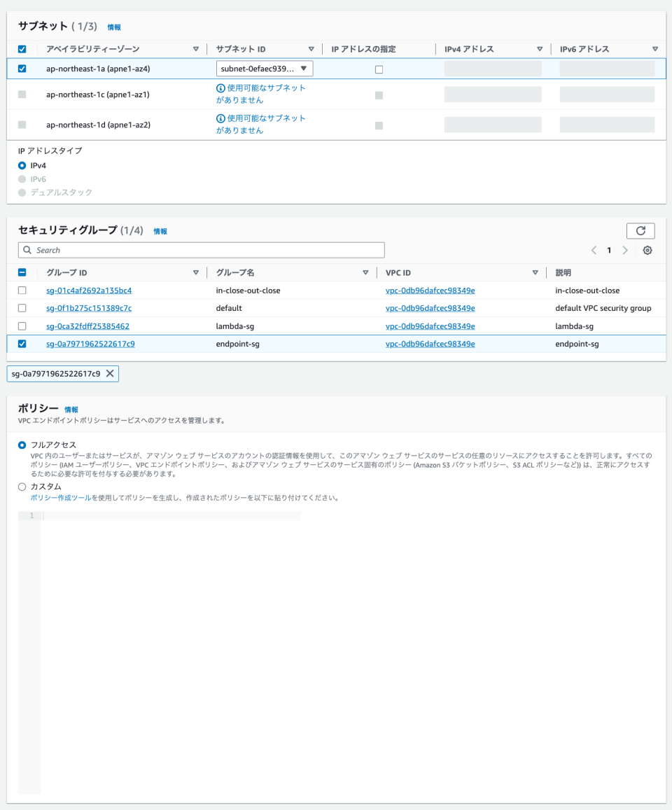Enable IP address designation checkbox for ap-northeast-1a
Viewport: 672px width, 810px height.
coord(379,69)
